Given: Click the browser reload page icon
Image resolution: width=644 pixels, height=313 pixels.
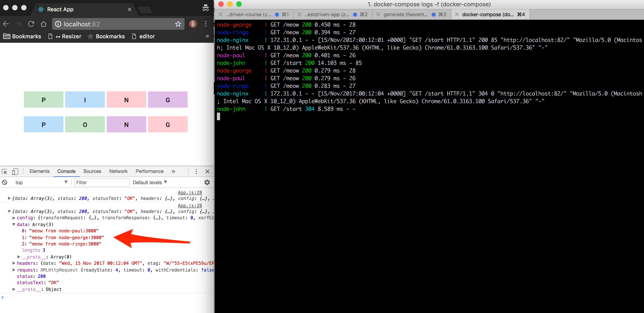Looking at the screenshot, I should click(31, 24).
